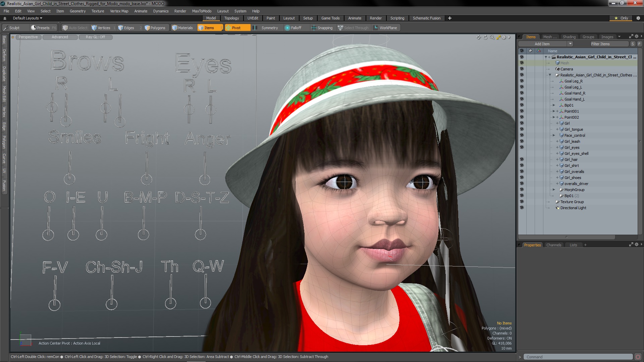Click the Smiles slider handle

pyautogui.click(x=69, y=179)
